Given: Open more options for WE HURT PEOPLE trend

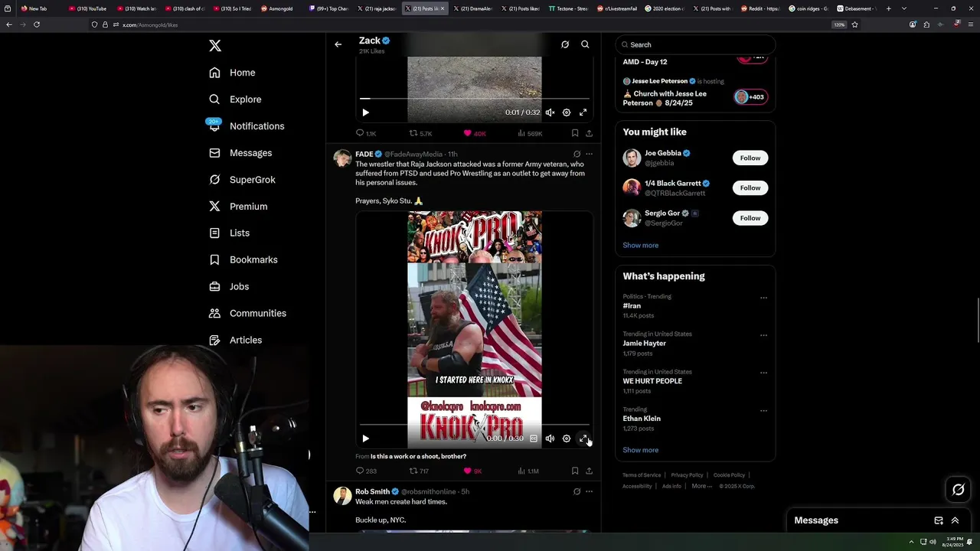Looking at the screenshot, I should (x=763, y=373).
